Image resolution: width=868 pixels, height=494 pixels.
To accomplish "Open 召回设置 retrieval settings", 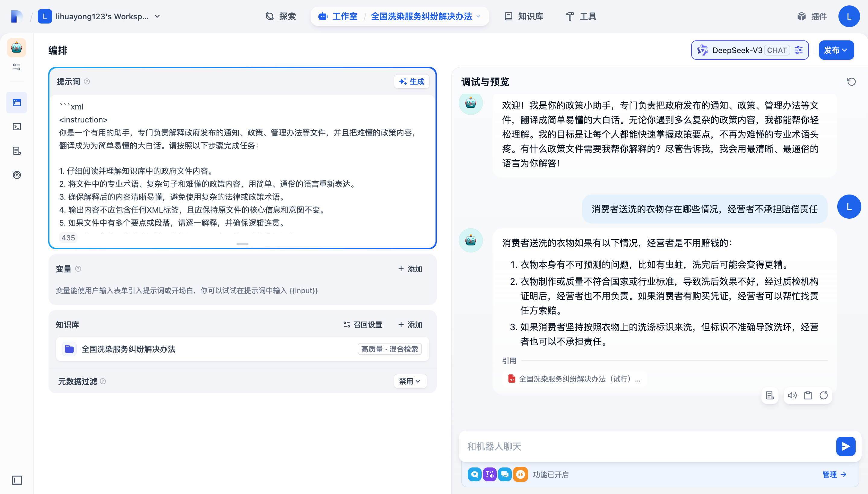I will click(363, 325).
